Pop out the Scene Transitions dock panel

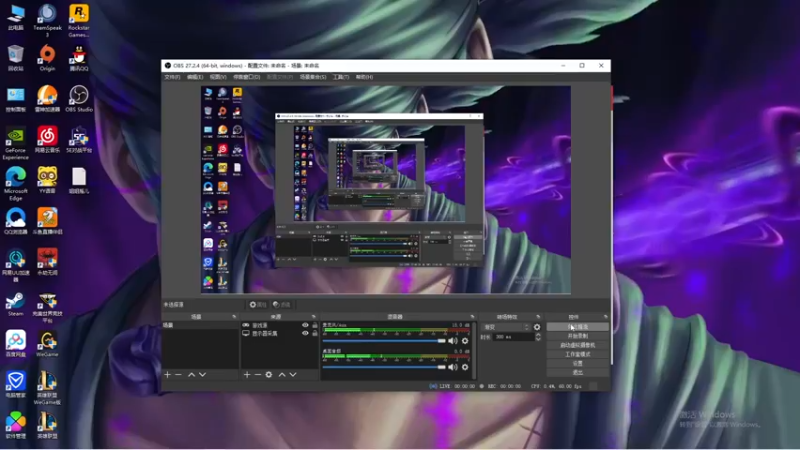(538, 317)
